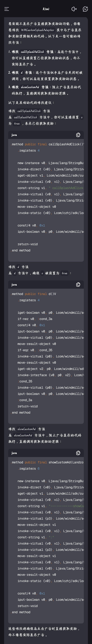This screenshot has height=644, width=92.
Task: Click java label of showCustomAd code block
Action: [14, 453]
